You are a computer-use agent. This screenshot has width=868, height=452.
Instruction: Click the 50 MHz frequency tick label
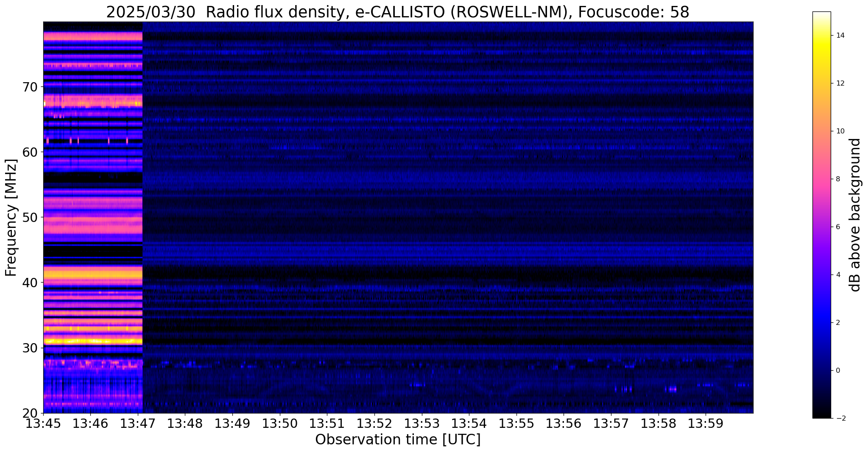pos(30,217)
